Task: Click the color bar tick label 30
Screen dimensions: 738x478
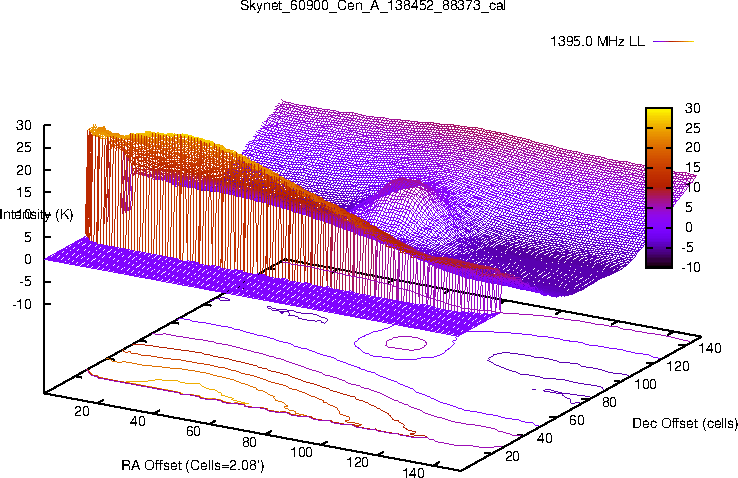Action: coord(692,108)
